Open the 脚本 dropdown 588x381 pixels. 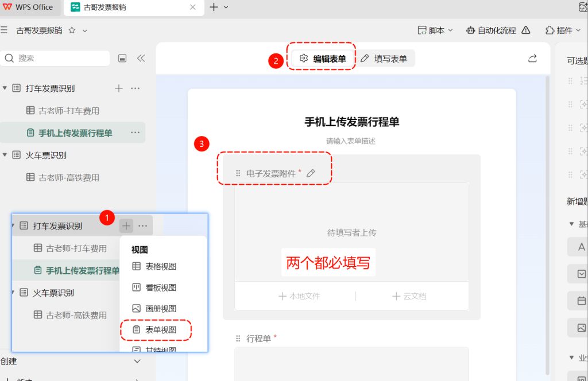435,30
